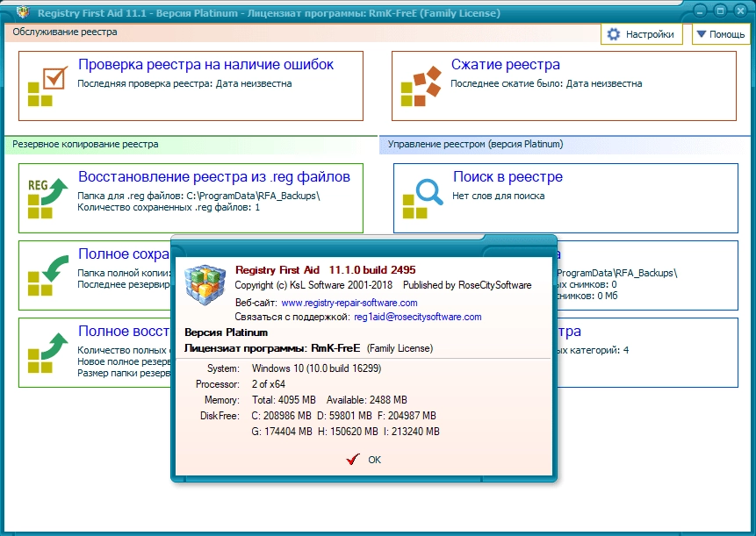Minimize the Registry First Aid window
The height and width of the screenshot is (536, 756).
click(x=700, y=11)
